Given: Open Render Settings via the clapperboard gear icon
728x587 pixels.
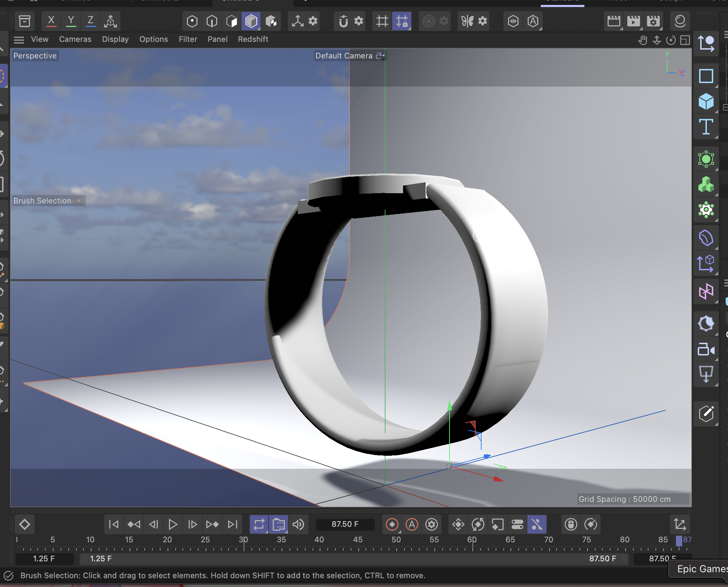Looking at the screenshot, I should [x=653, y=21].
